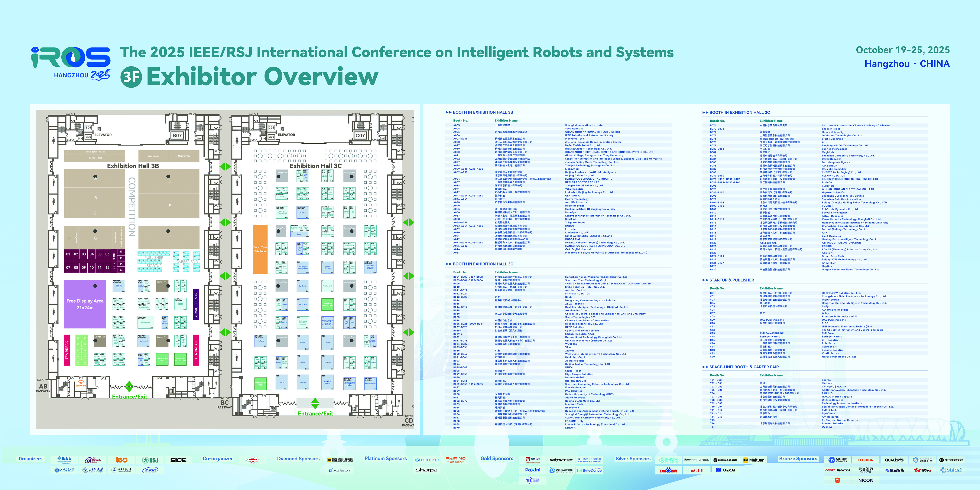Click the purple Free Display Area
Image resolution: width=980 pixels, height=490 pixels.
pos(85,304)
